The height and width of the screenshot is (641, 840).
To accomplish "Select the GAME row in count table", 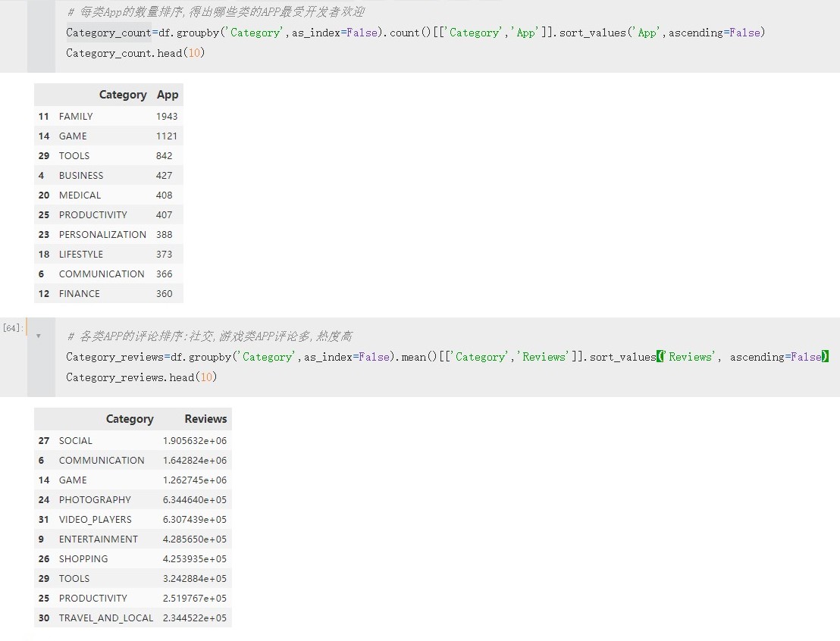I will click(x=73, y=136).
